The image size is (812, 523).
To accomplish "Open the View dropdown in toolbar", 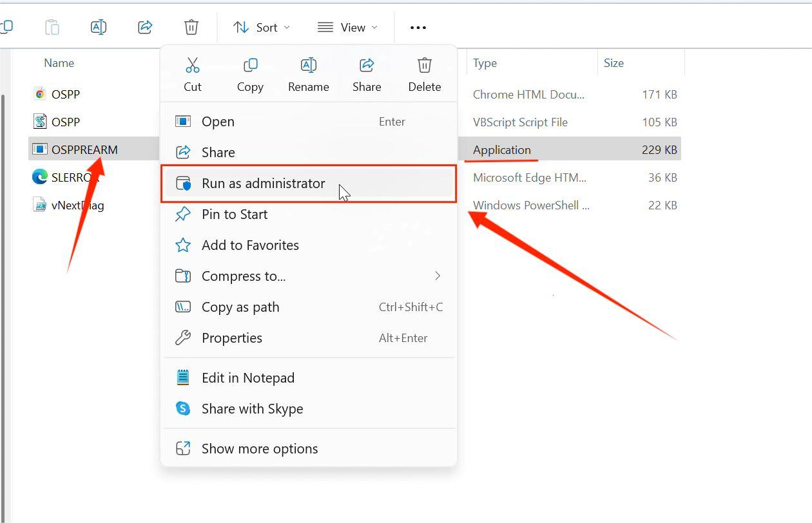I will click(x=347, y=27).
